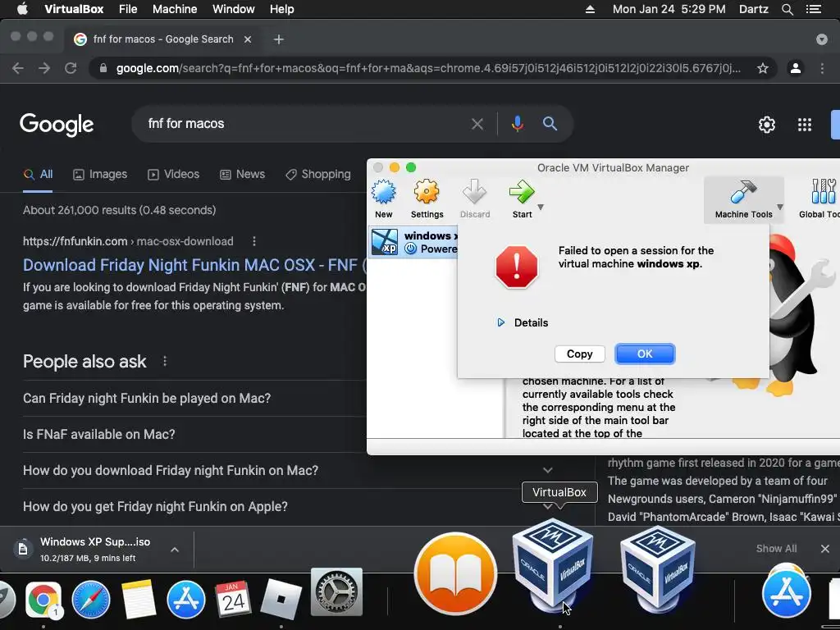Switch to the Shopping tab
The width and height of the screenshot is (840, 630).
(x=318, y=174)
